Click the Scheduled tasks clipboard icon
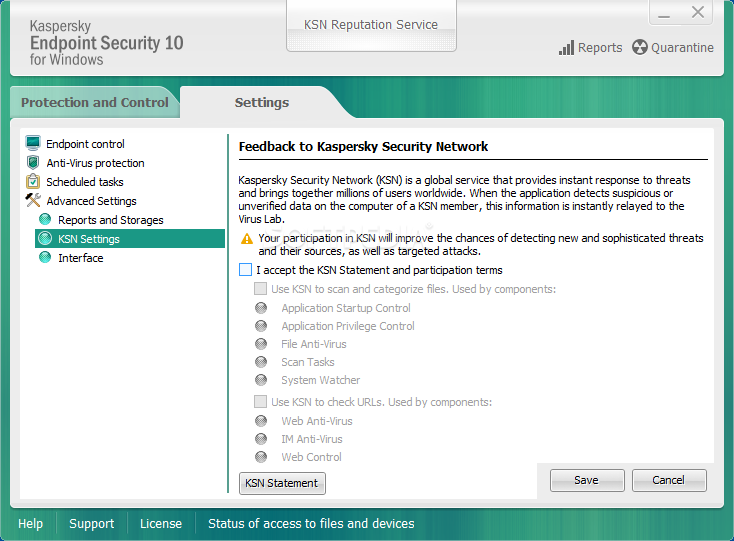Image resolution: width=734 pixels, height=541 pixels. click(x=34, y=182)
